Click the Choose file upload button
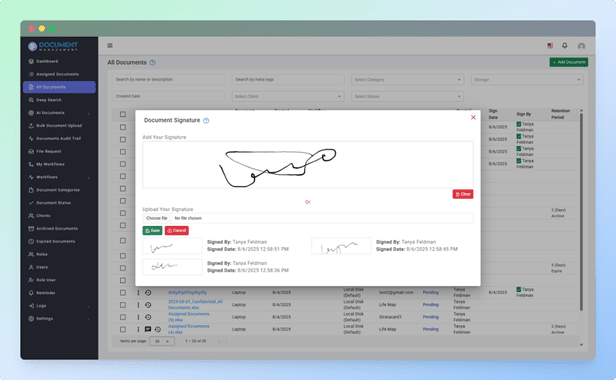The image size is (616, 380). click(157, 218)
